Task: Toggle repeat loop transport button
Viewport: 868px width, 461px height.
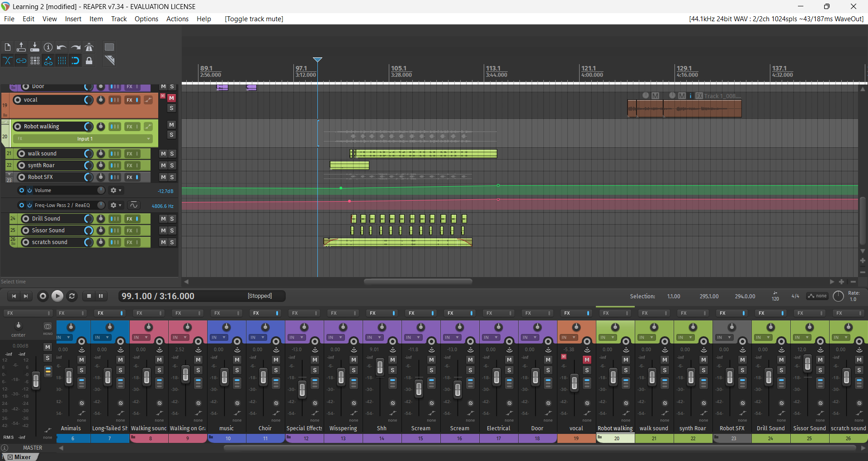Action: pos(72,296)
